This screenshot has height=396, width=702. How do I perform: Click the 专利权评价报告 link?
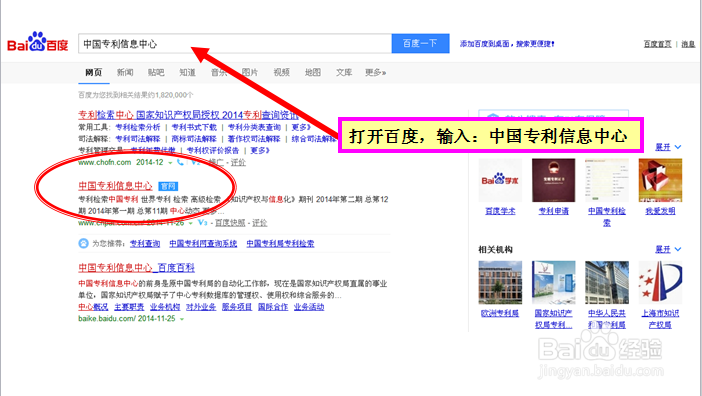point(213,150)
